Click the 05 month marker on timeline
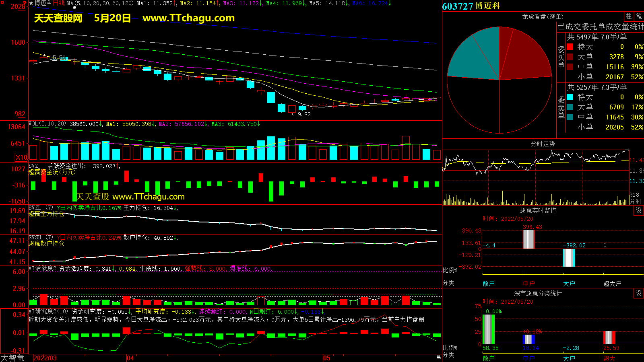 (326, 358)
